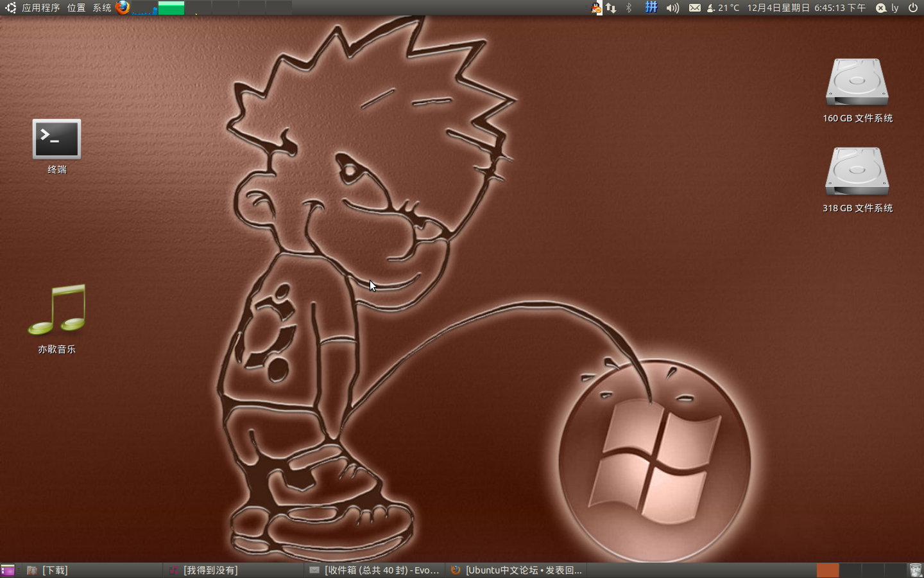Switch to the second workspace in pager

tap(850, 570)
